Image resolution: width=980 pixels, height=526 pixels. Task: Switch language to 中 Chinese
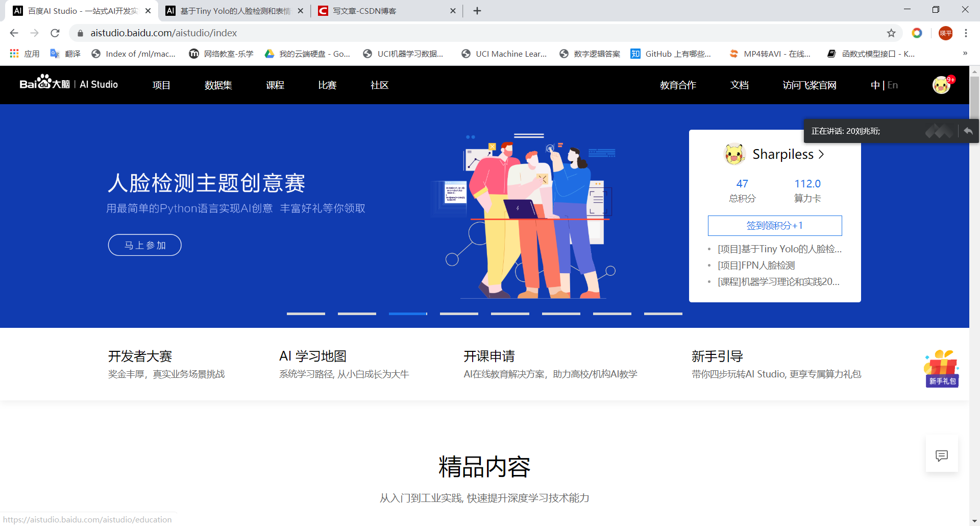875,85
